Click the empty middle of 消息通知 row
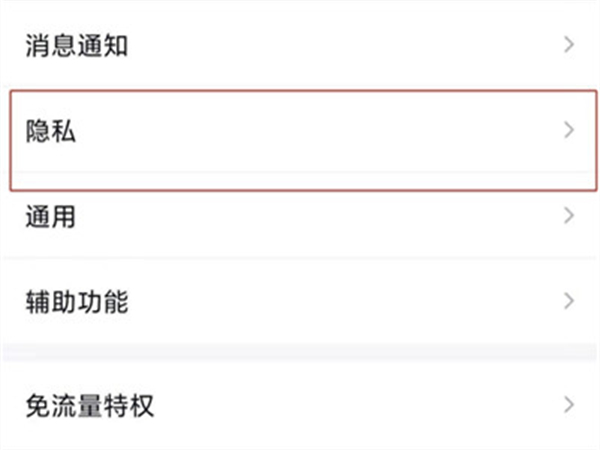Image resolution: width=600 pixels, height=450 pixels. [x=340, y=46]
